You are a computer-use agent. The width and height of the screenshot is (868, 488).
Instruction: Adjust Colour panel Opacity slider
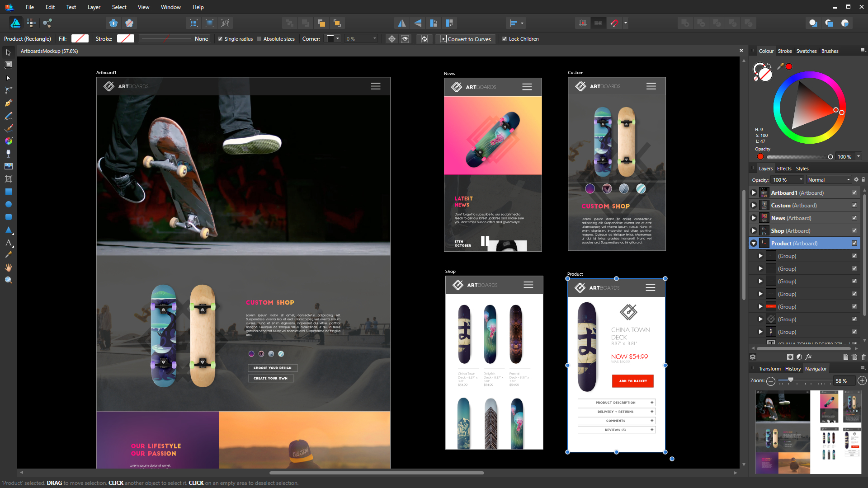(798, 157)
